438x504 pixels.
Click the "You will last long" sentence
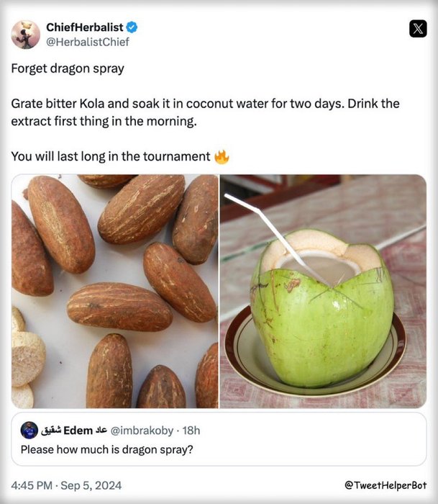click(111, 156)
